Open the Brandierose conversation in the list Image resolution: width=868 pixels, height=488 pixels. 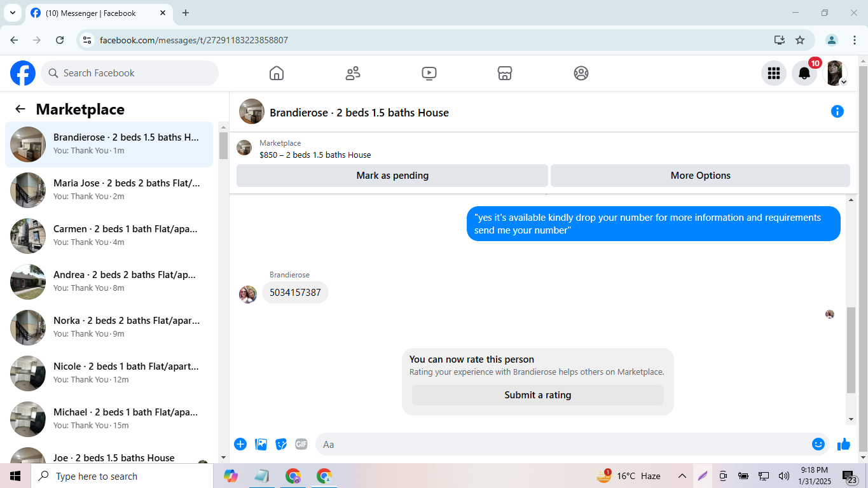[x=109, y=144]
